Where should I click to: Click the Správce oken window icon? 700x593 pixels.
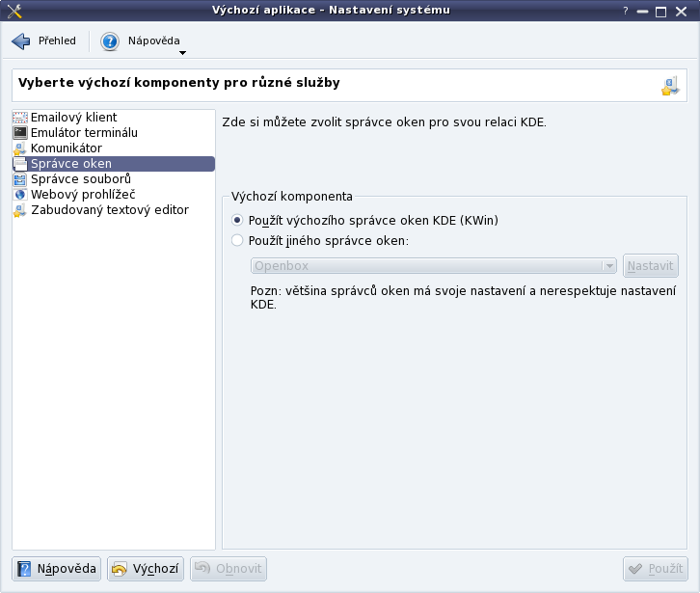[x=20, y=164]
